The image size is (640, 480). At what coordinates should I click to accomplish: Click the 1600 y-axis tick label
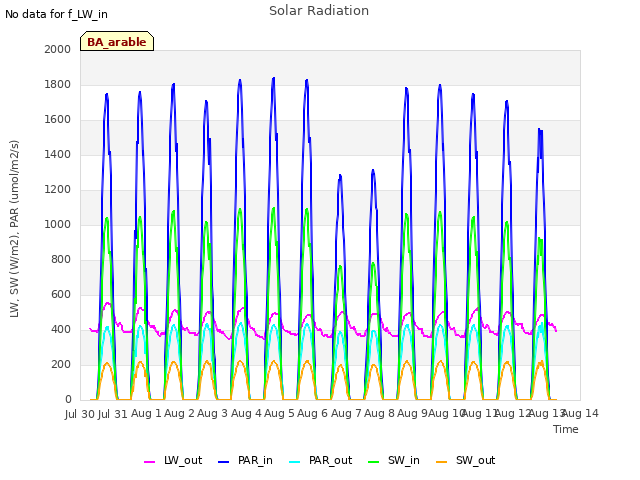click(x=58, y=120)
